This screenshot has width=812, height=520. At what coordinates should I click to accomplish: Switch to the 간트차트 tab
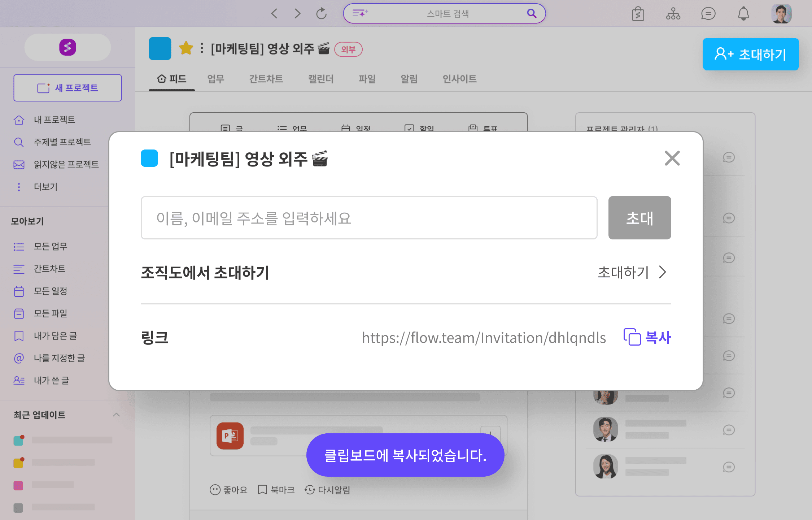(x=266, y=79)
